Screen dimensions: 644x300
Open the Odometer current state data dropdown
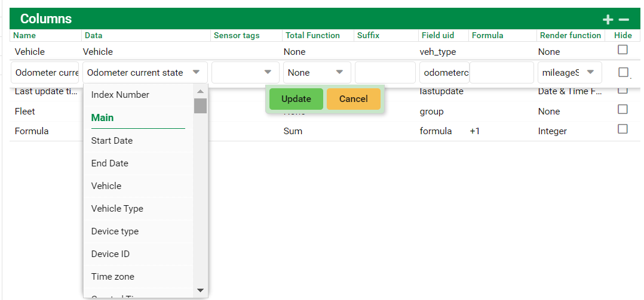(x=145, y=73)
